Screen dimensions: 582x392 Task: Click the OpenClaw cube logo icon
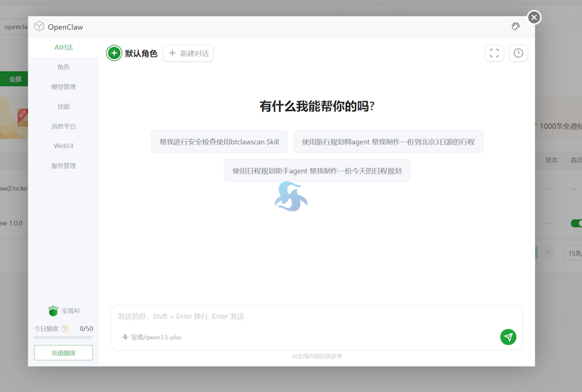pos(39,26)
